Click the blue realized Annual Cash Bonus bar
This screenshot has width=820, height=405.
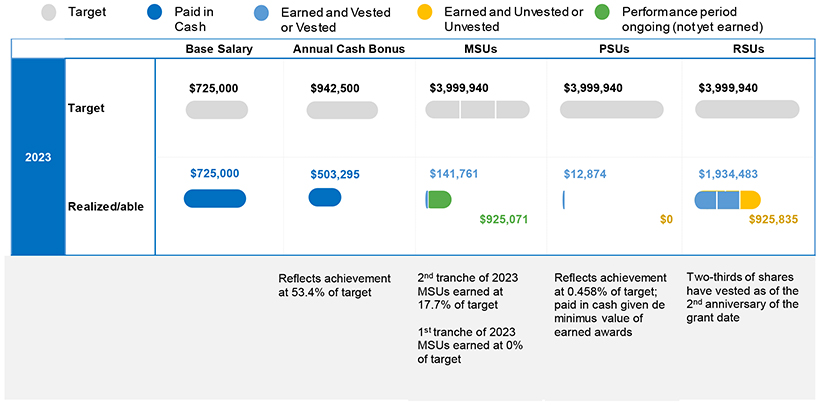click(325, 198)
